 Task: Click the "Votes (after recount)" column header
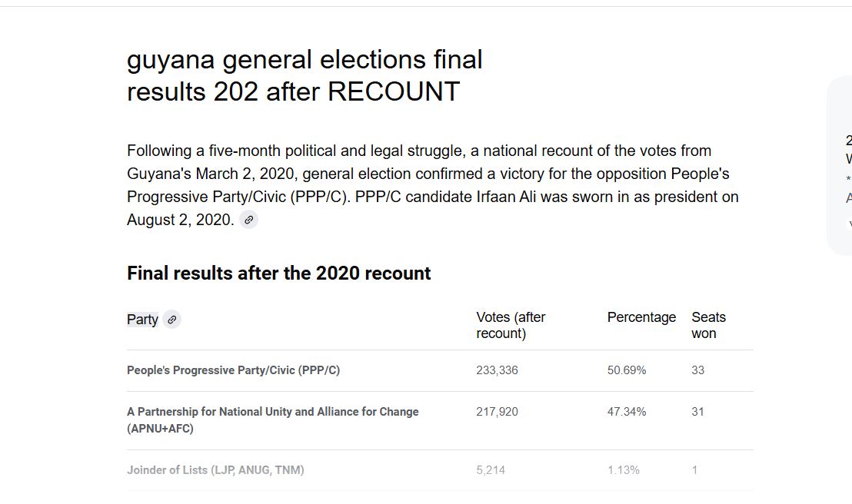tap(511, 325)
